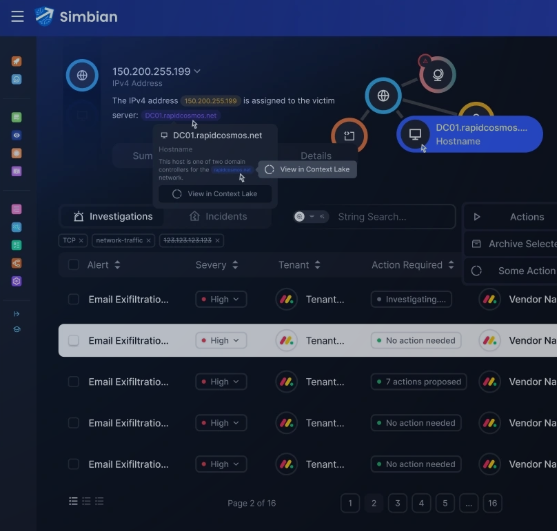Click the DC01.rapidcosmos hostname graph node
Image resolution: width=557 pixels, height=531 pixels.
(469, 134)
